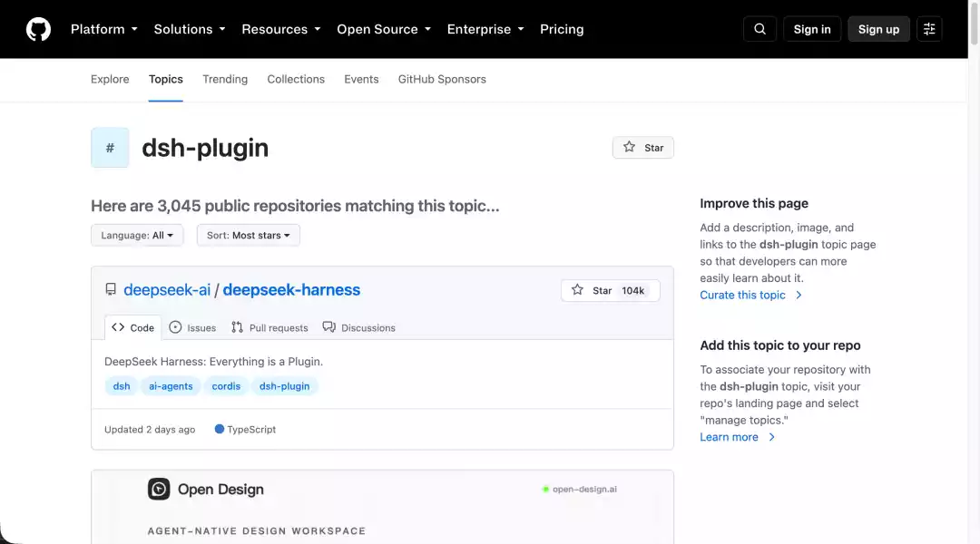Click 'Add this topic to your repo' heading
Viewport: 980px width, 544px height.
(x=780, y=345)
